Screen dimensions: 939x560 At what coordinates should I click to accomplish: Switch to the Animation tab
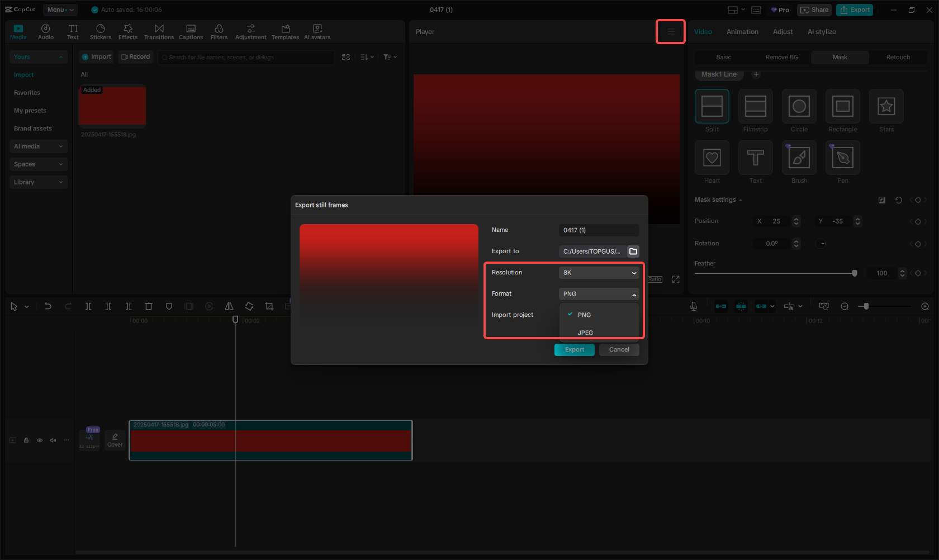742,32
